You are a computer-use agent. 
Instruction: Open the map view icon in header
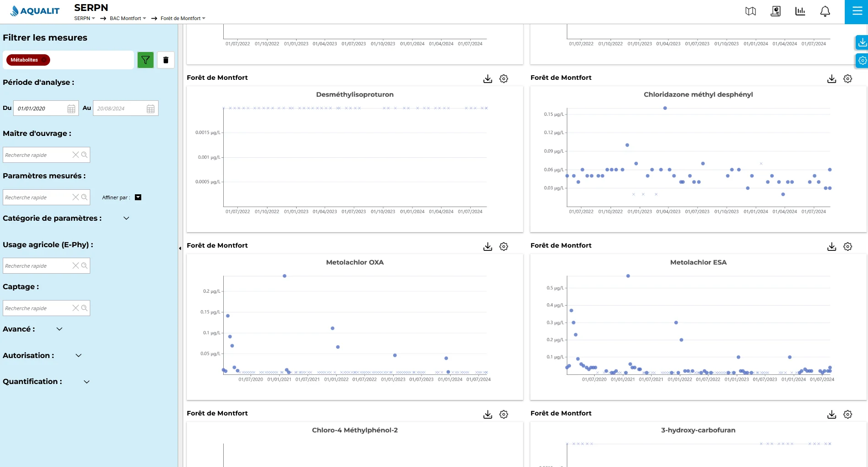coord(750,11)
